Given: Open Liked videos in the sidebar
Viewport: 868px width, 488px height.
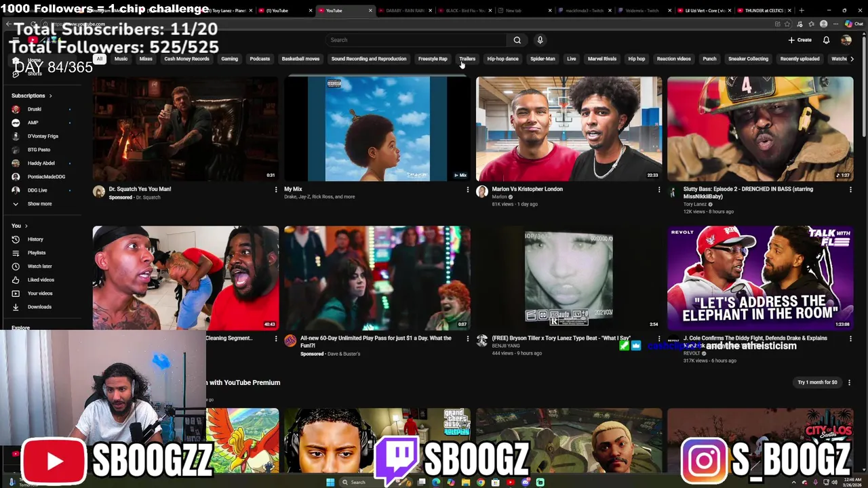Looking at the screenshot, I should pos(41,280).
